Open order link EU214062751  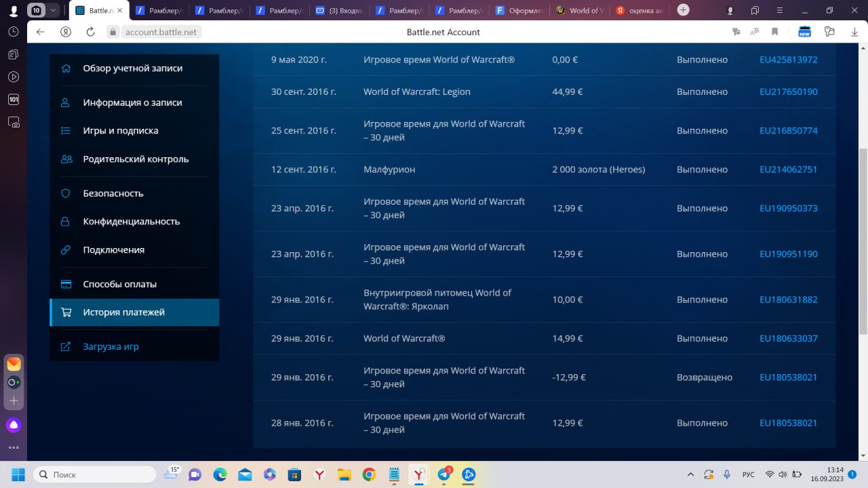pos(788,169)
